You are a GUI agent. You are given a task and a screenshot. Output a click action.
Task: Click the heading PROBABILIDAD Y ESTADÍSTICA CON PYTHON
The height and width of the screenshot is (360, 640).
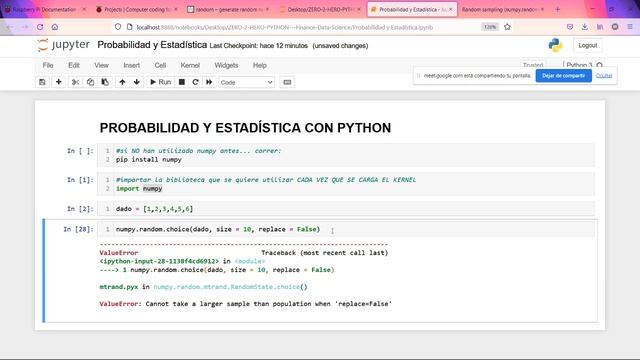pyautogui.click(x=245, y=128)
